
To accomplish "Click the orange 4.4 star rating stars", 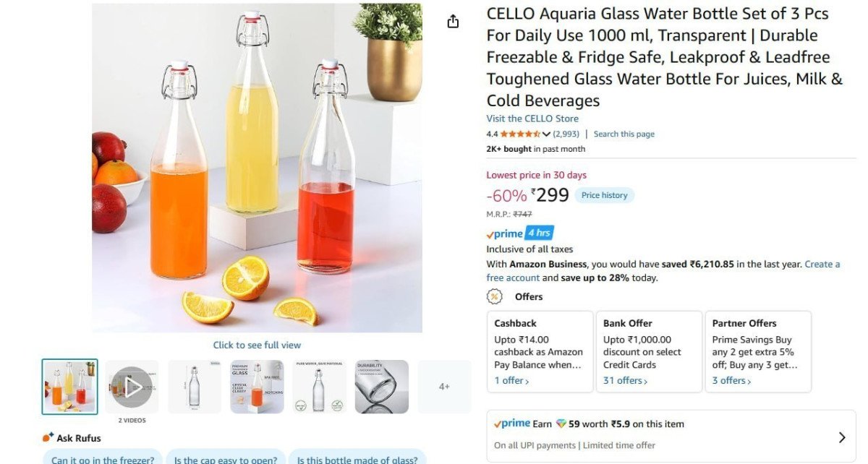I will (x=519, y=134).
